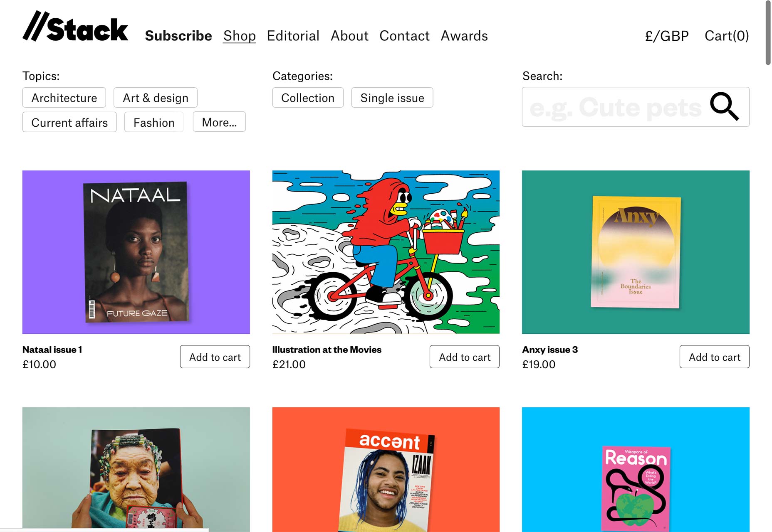Image resolution: width=772 pixels, height=532 pixels.
Task: Open the Nataal magazine cover thumbnail
Action: [x=136, y=252]
